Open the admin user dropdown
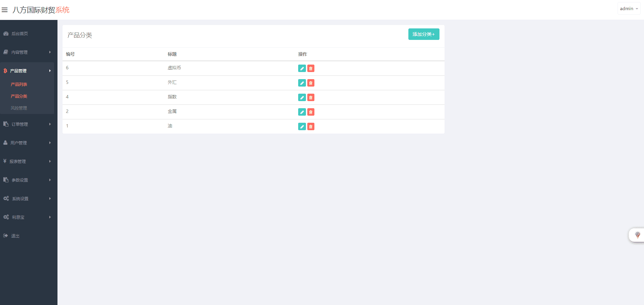 628,9
